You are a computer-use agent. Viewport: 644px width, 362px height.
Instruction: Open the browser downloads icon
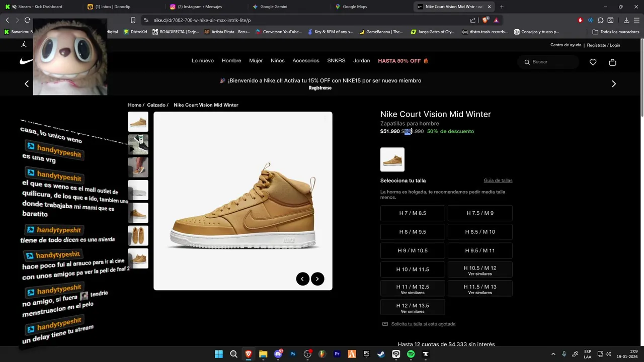tap(626, 20)
